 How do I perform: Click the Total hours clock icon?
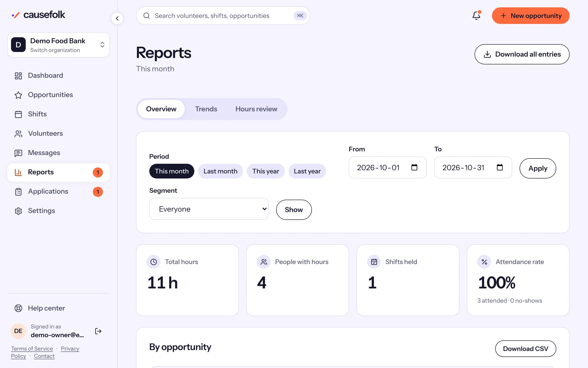point(154,262)
